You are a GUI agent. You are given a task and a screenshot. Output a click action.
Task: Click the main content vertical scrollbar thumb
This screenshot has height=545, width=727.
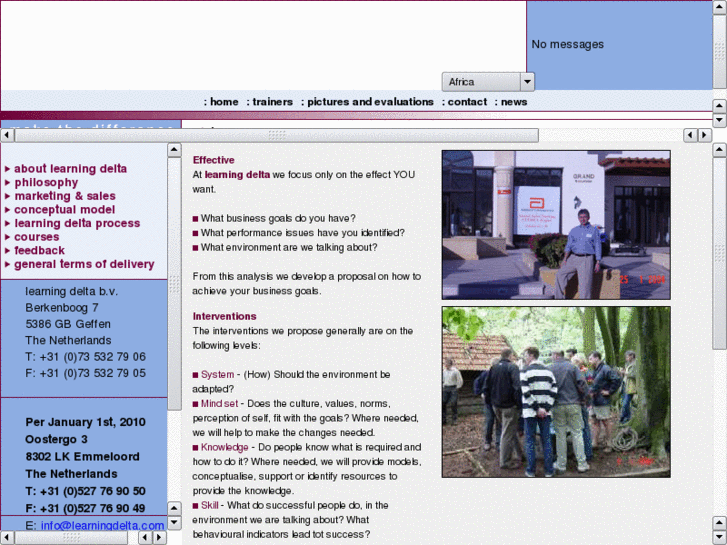(x=719, y=254)
